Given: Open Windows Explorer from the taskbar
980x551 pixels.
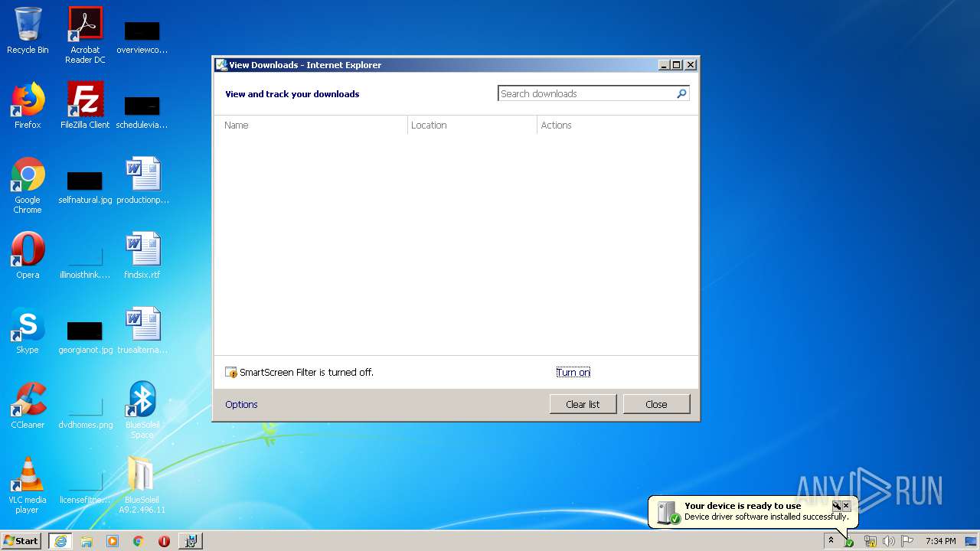Looking at the screenshot, I should (87, 541).
